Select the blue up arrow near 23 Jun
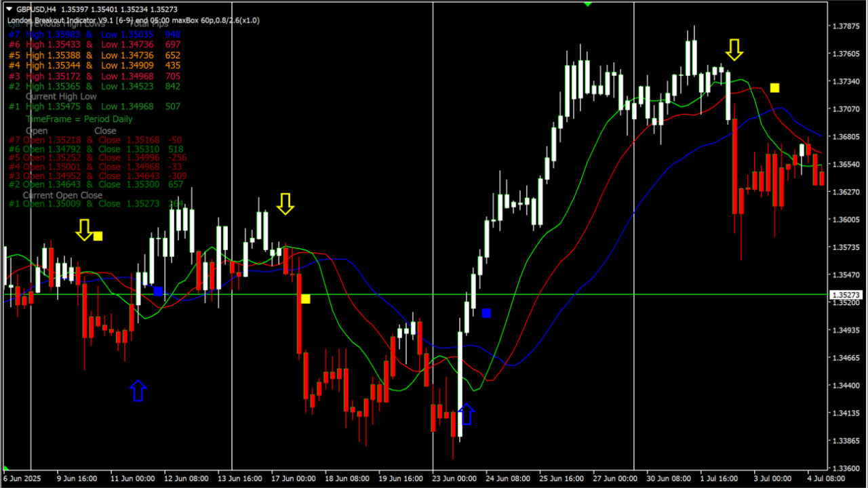 click(467, 414)
